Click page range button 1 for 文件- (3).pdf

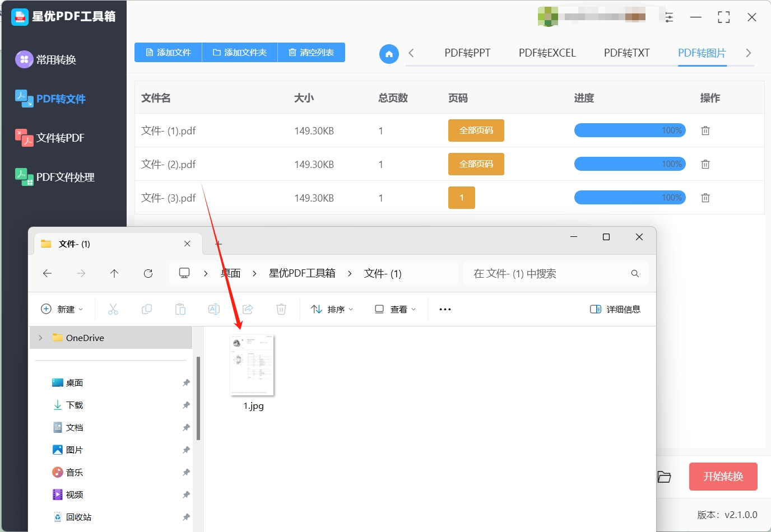click(x=462, y=198)
